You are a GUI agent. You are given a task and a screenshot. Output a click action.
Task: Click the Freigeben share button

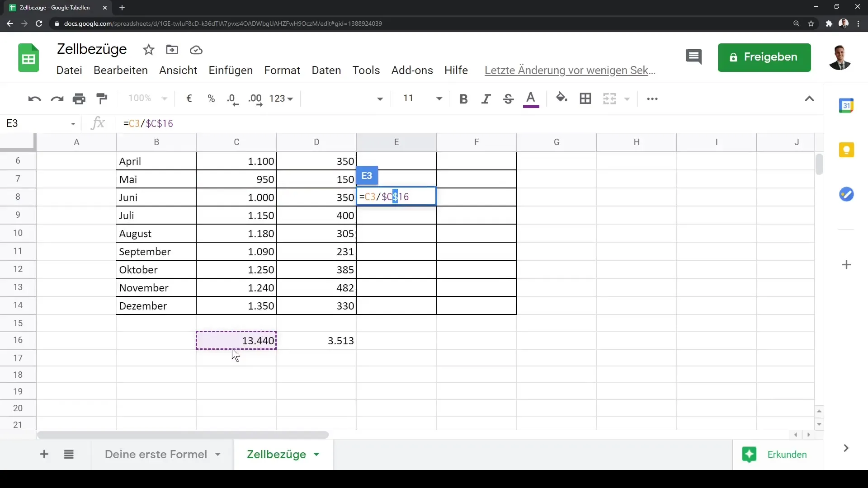click(764, 56)
